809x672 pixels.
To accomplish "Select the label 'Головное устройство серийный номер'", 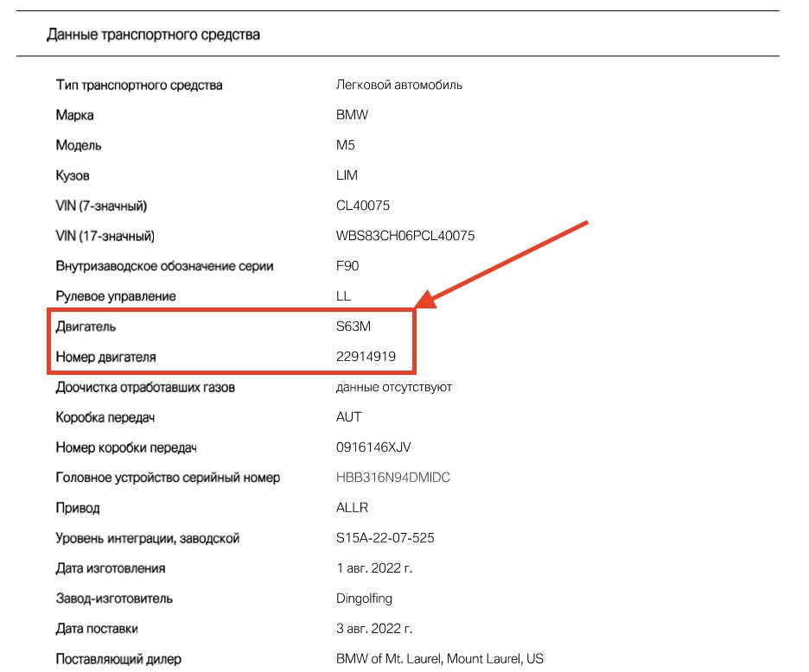I will 168,478.
